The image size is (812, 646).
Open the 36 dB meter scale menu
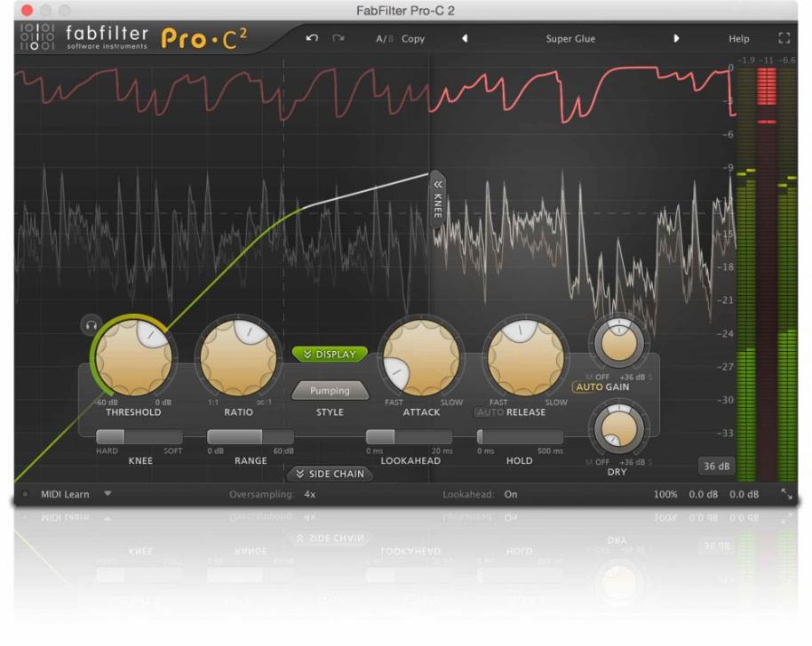coord(716,467)
